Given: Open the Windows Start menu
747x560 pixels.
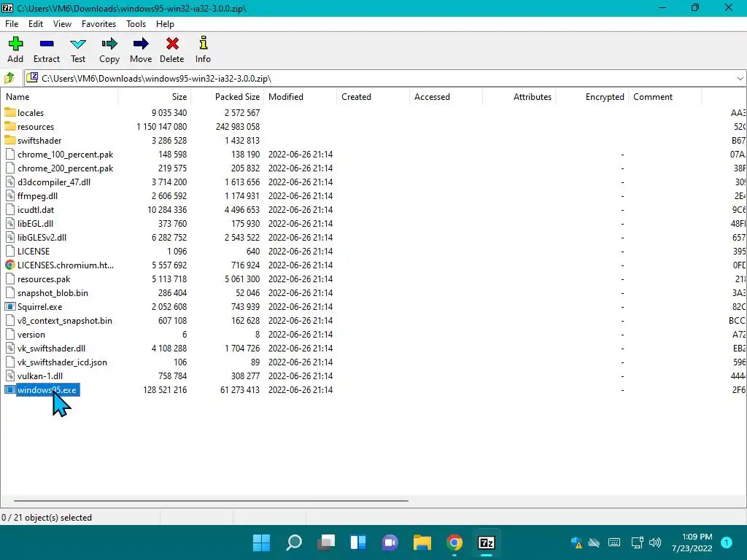Looking at the screenshot, I should tap(262, 542).
